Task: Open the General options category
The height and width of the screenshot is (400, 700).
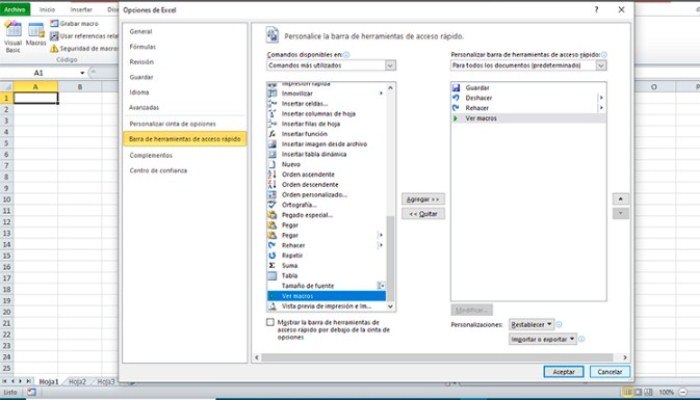Action: (x=141, y=32)
